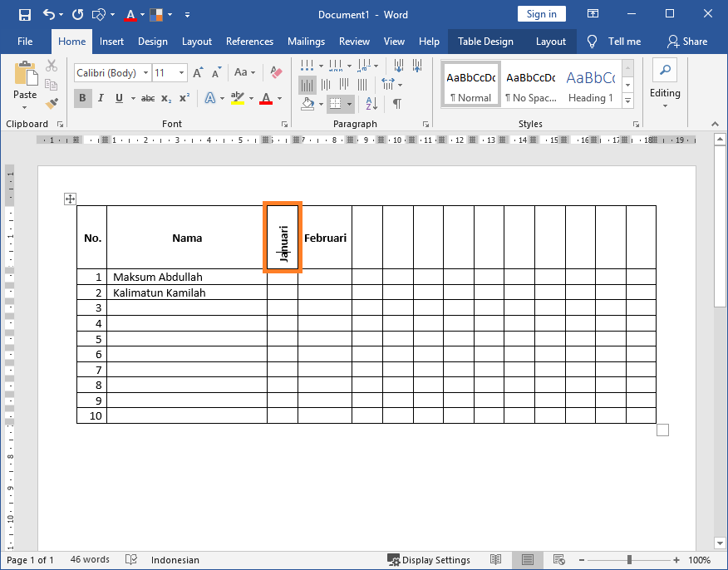The image size is (728, 570).
Task: Toggle Strikethrough formatting
Action: coord(148,98)
